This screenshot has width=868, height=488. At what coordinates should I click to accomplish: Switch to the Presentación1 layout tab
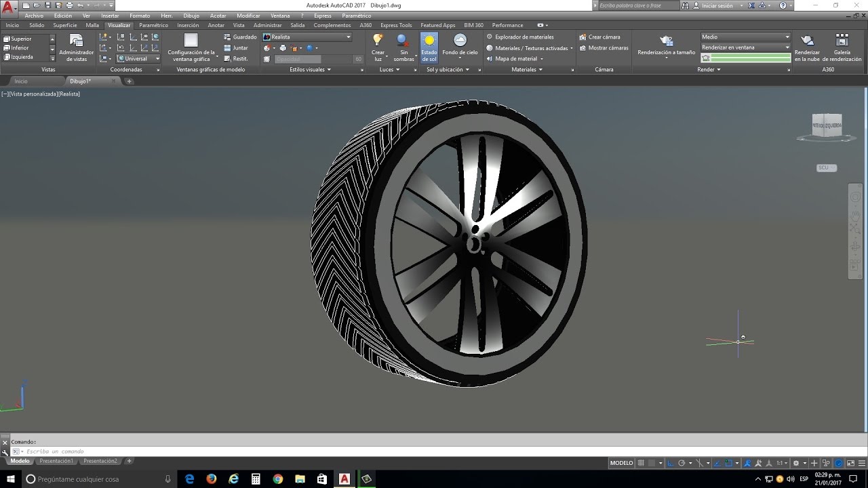(x=56, y=461)
